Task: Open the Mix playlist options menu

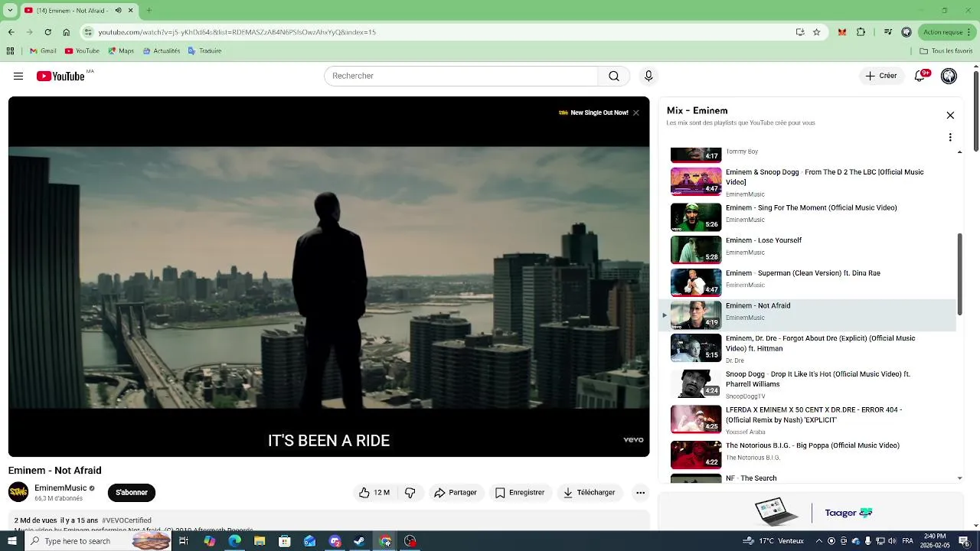Action: coord(950,138)
